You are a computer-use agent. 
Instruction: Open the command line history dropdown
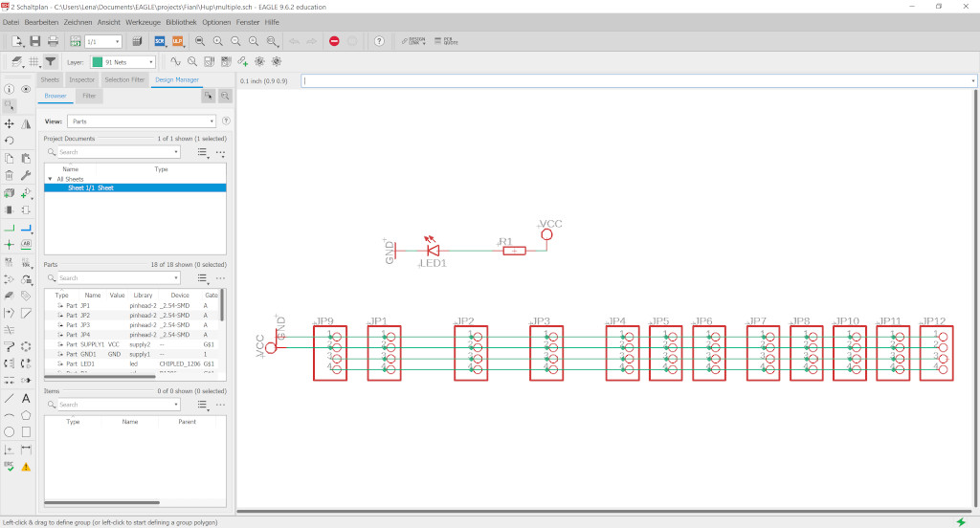[972, 80]
